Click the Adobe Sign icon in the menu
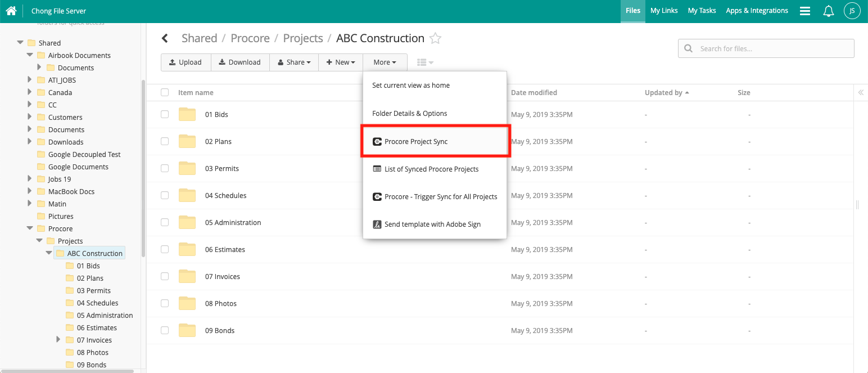This screenshot has width=868, height=373. 377,224
